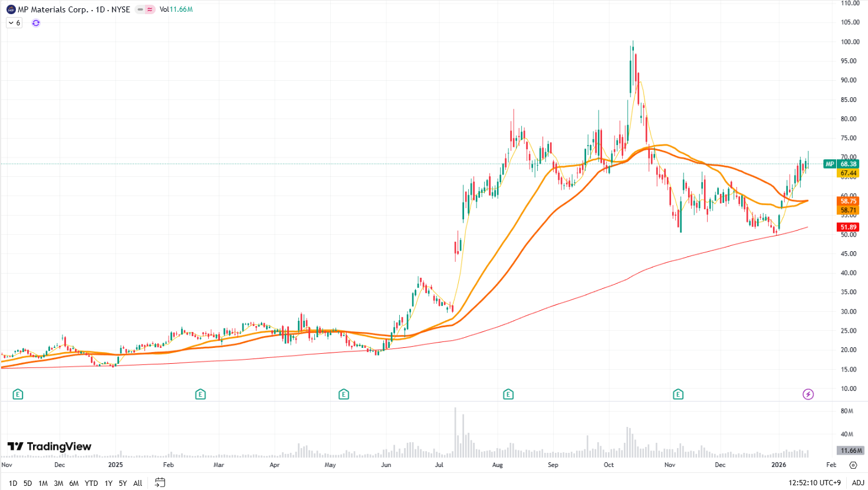Click the yellow 67.44 price label

click(849, 173)
